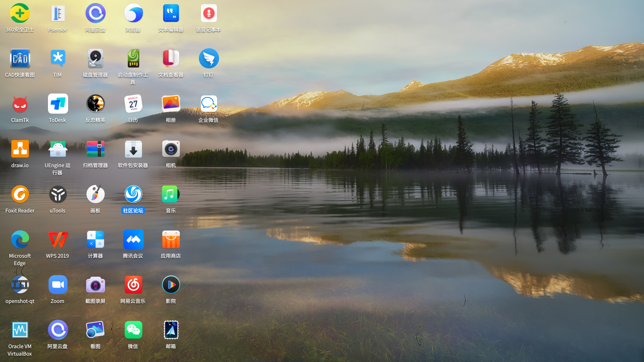
Task: Open draw.io diagram tool
Action: pyautogui.click(x=20, y=149)
